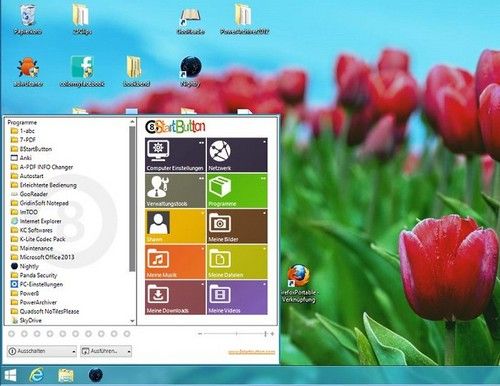Select the folder icon beside the recycle bin
The width and height of the screenshot is (500, 386).
point(81,19)
